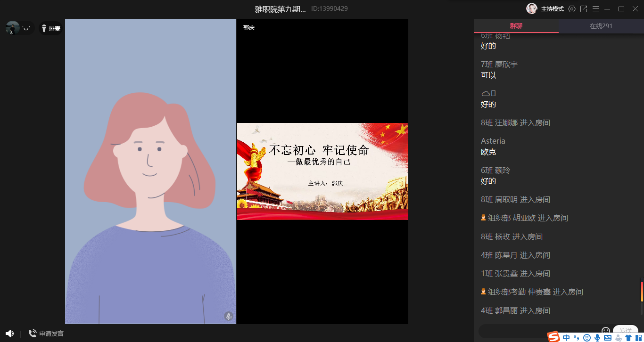644x342 pixels.
Task: Click the Sogou voice input microphone
Action: point(597,337)
